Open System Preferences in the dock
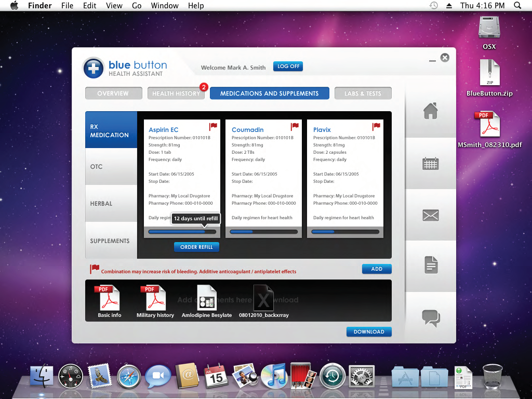Viewport: 532px width, 399px height. coord(362,377)
